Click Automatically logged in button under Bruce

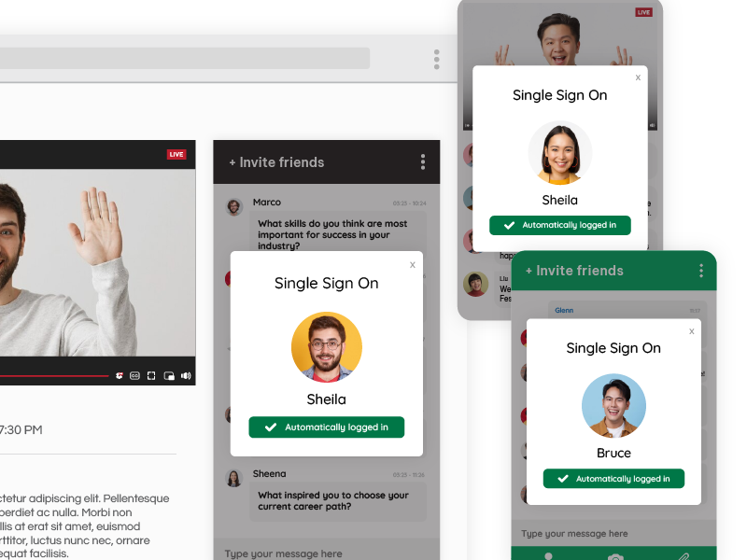613,479
